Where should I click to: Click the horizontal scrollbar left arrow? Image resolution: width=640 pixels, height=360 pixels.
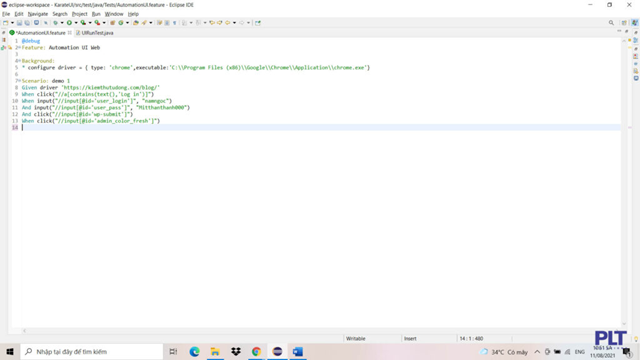(24, 331)
